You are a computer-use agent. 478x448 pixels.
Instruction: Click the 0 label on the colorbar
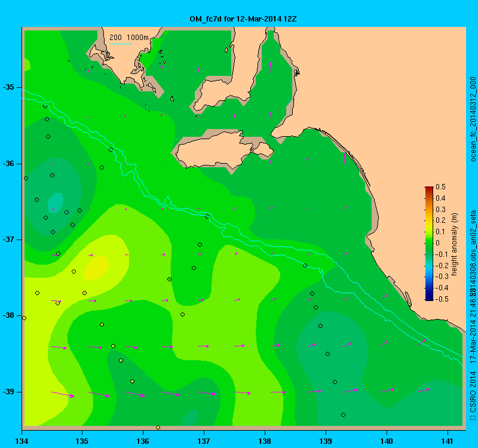438,243
